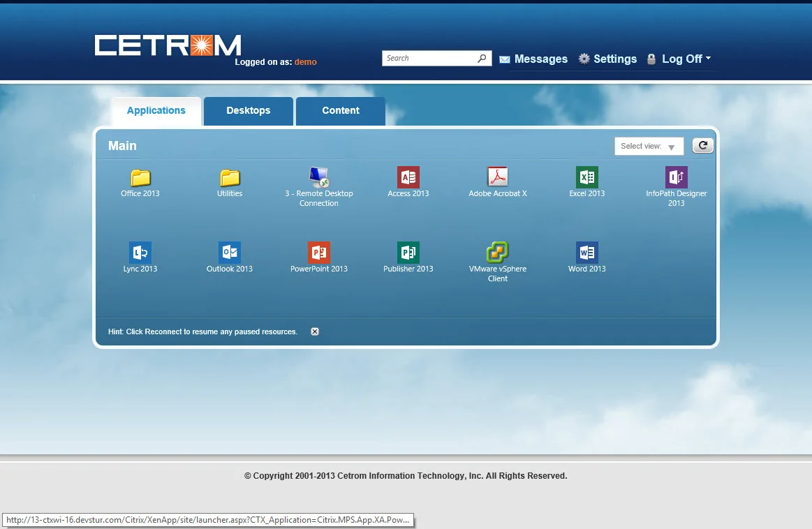Launch Lync 2013 icon
This screenshot has width=812, height=529.
point(140,253)
